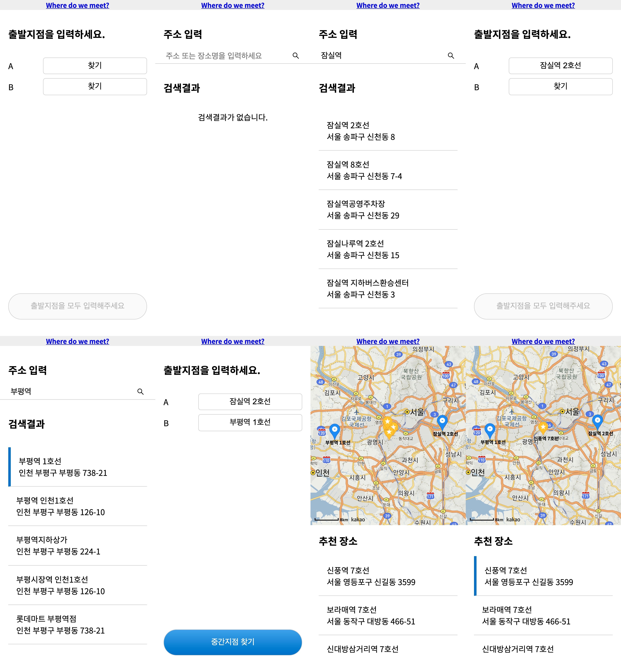Click clustered yellow star markers on map
Viewport: 621px width, 672px height.
click(x=389, y=427)
